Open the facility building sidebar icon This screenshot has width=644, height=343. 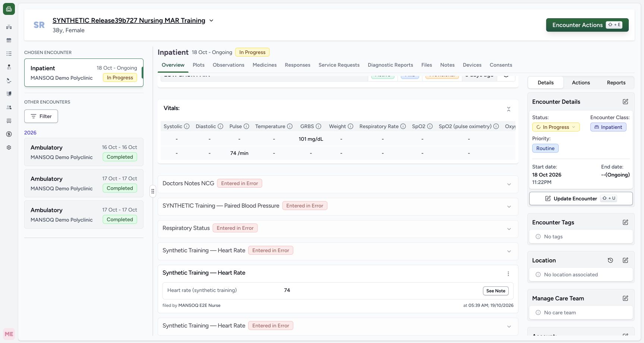click(x=9, y=27)
